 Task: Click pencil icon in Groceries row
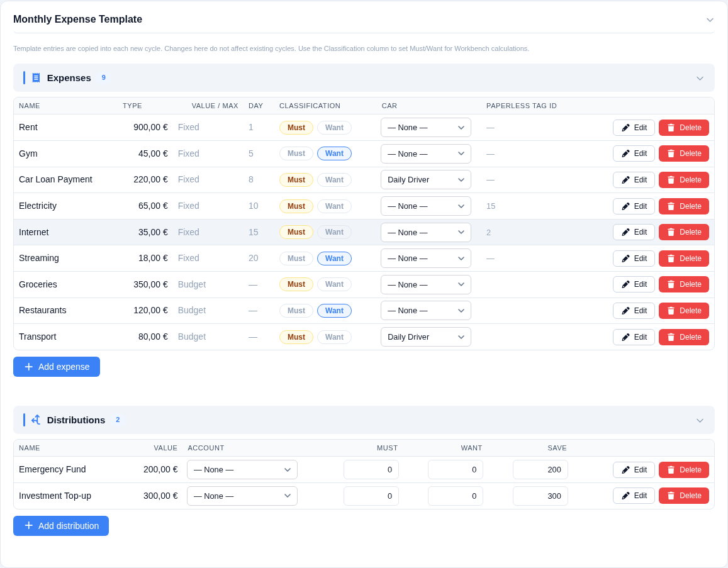click(x=626, y=284)
